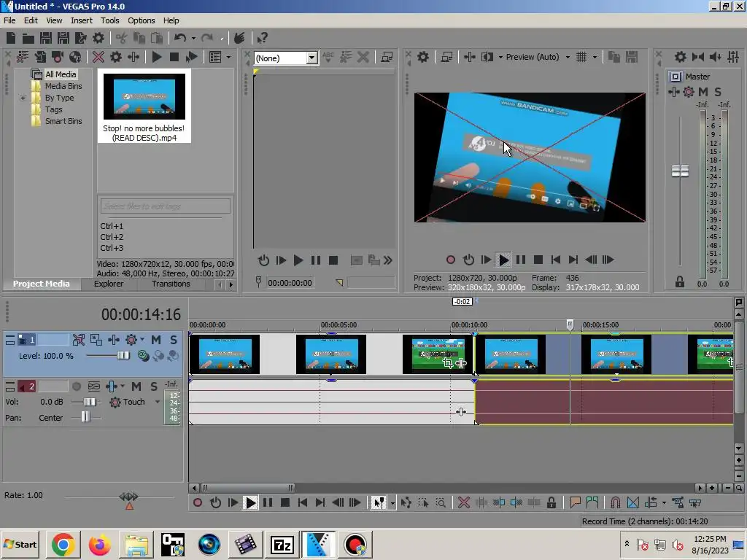The image size is (747, 560).
Task: Switch to the Transitions tab
Action: (x=171, y=284)
